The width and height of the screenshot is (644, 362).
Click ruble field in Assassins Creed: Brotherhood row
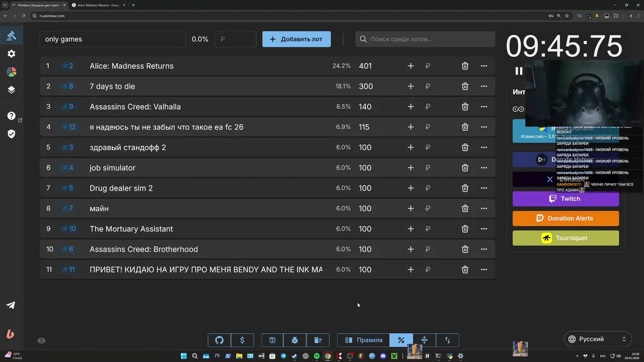(x=428, y=249)
